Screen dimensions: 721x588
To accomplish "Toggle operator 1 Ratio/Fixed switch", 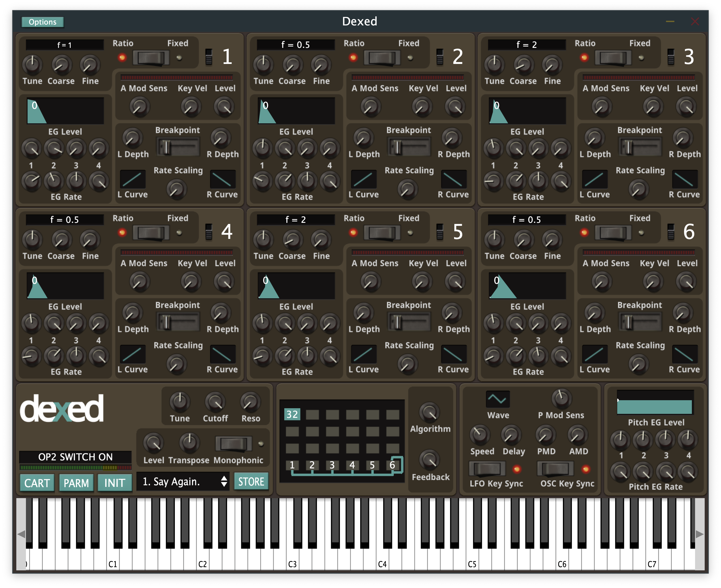I will (151, 58).
